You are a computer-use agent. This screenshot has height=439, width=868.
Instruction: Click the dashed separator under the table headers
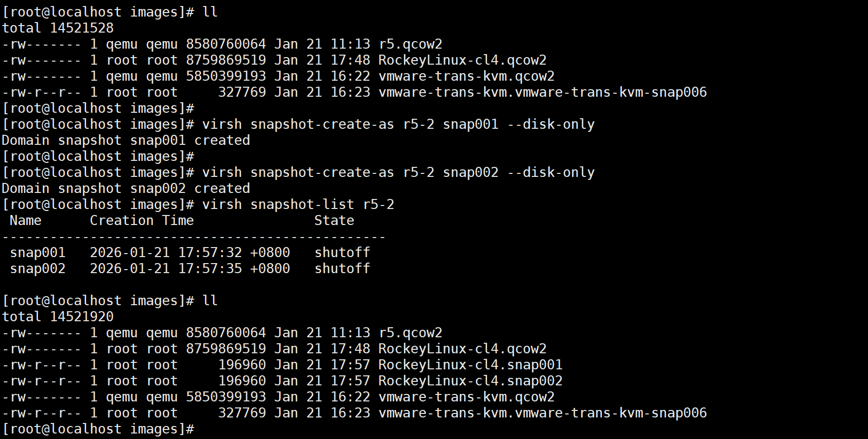pyautogui.click(x=193, y=237)
